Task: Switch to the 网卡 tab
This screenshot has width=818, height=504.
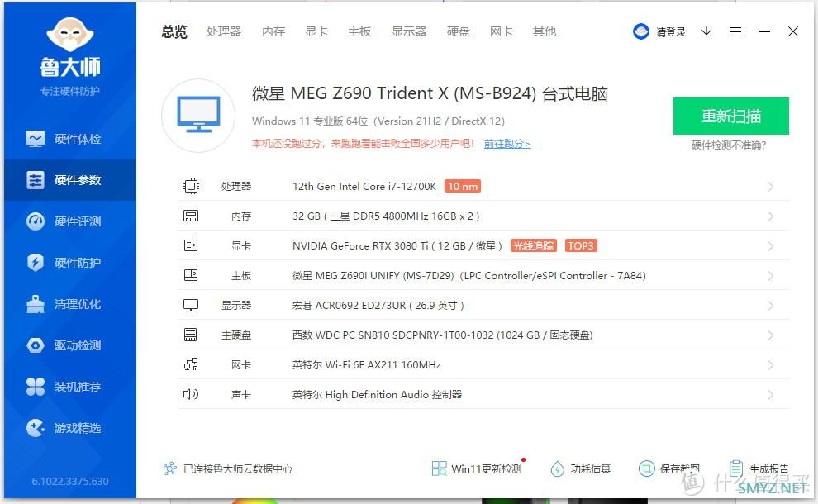Action: point(502,32)
